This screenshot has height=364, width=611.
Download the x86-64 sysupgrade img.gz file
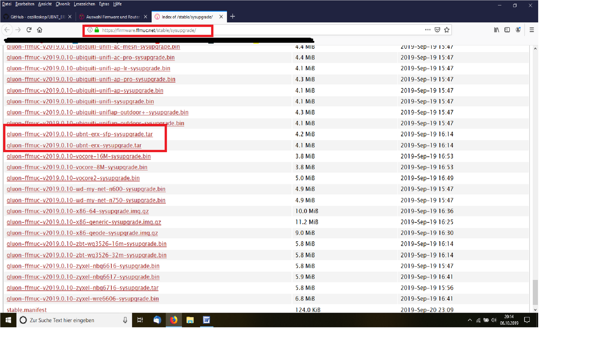point(77,211)
